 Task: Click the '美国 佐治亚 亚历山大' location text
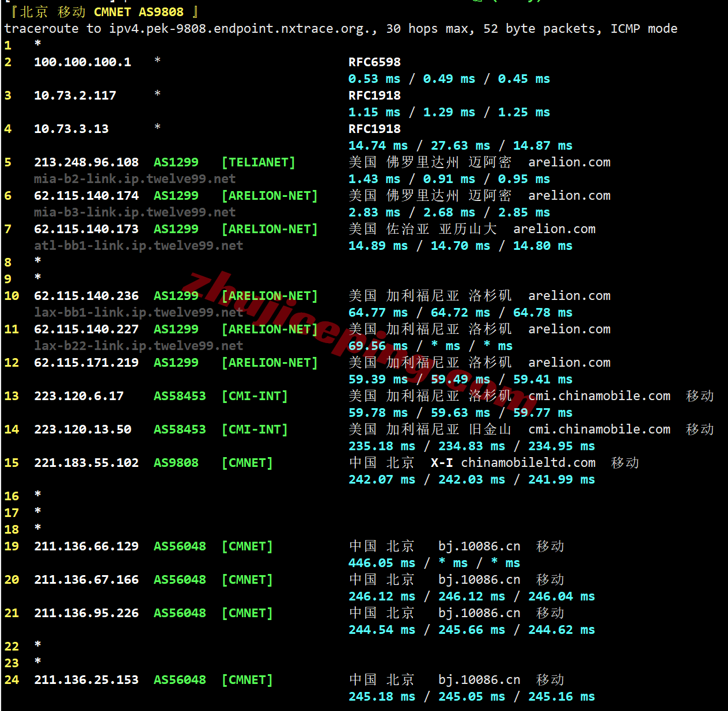[x=423, y=229]
